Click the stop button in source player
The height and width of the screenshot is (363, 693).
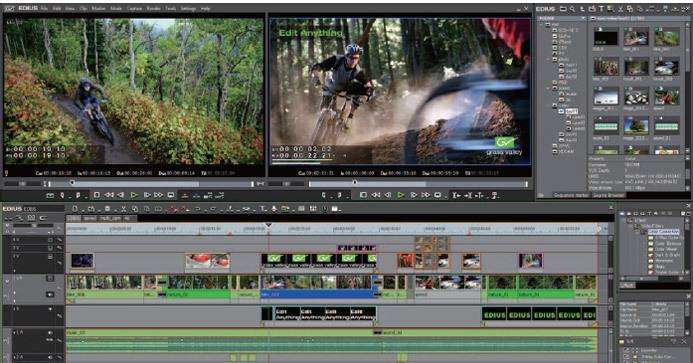tap(97, 195)
